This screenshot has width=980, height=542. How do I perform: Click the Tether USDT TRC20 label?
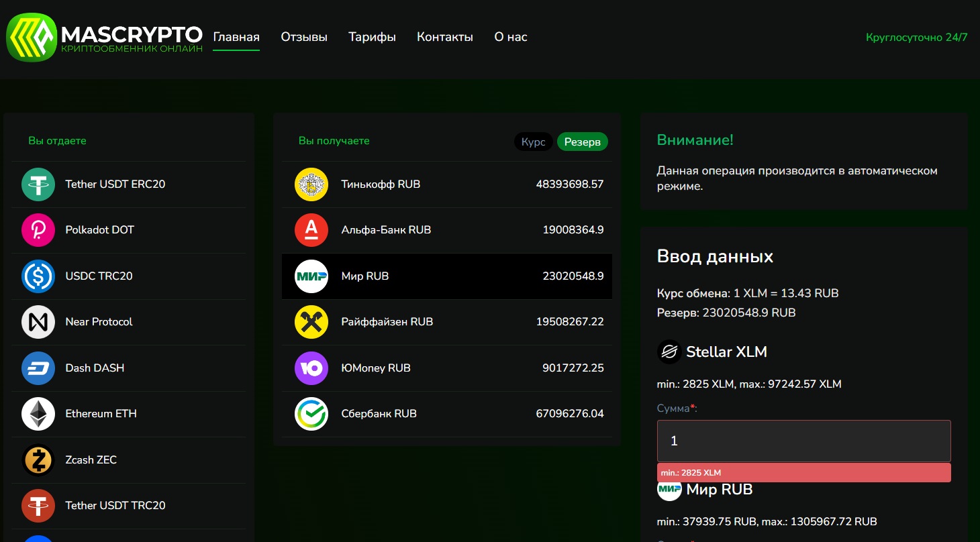tap(115, 506)
